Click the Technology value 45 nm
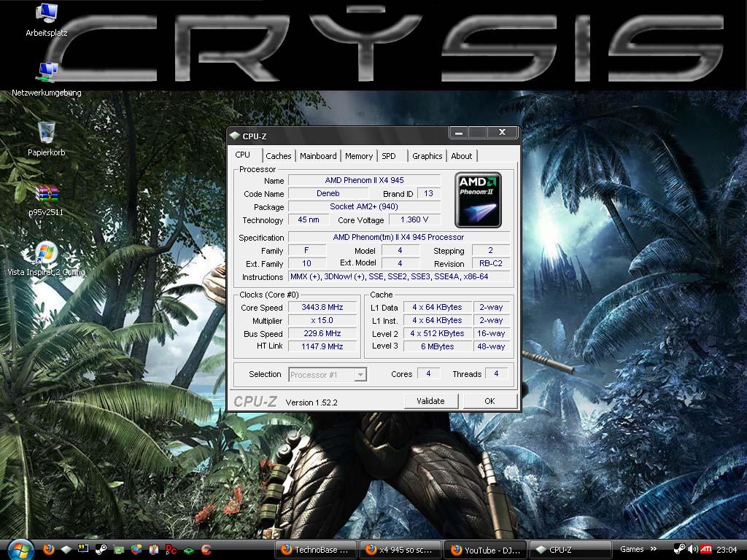Screen dimensions: 747x560 pos(309,219)
